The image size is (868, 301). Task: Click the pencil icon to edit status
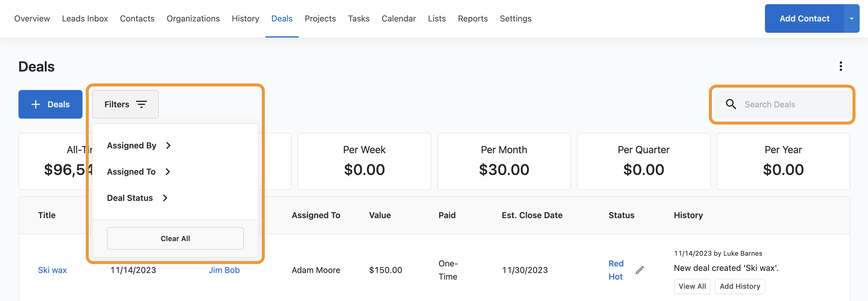(640, 270)
